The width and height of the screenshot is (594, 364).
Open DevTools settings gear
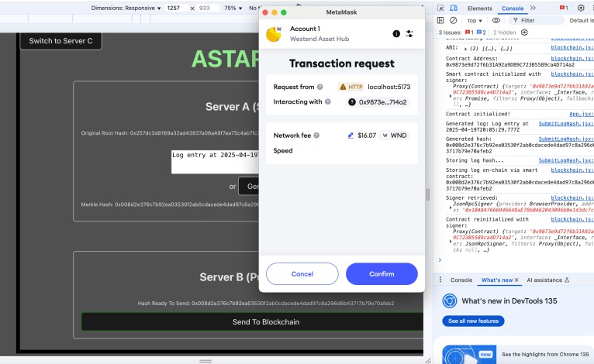tap(581, 8)
